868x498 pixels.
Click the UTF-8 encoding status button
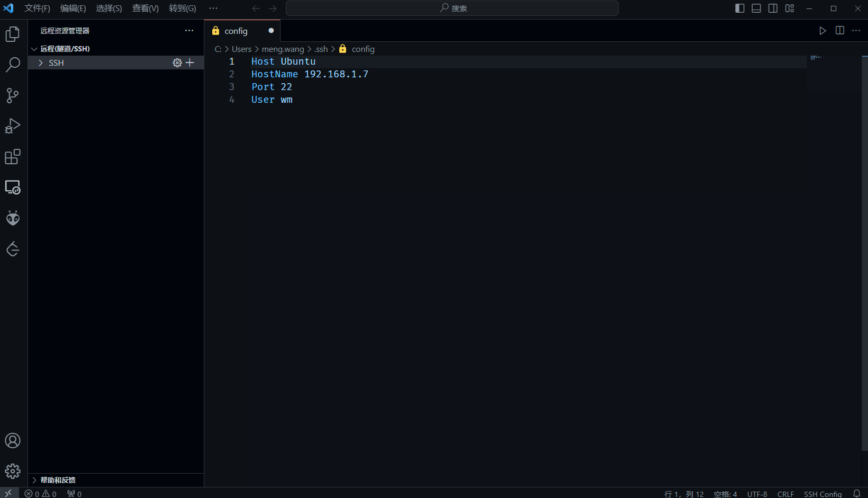pos(757,494)
